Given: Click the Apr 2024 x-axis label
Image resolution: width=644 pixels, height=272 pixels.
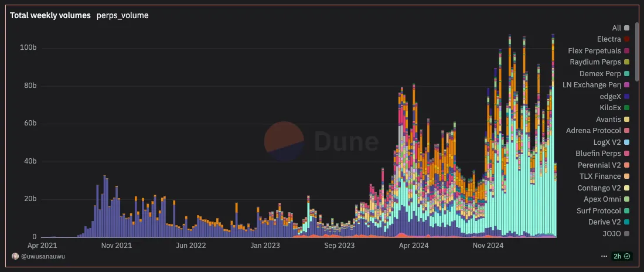Looking at the screenshot, I should point(414,246).
